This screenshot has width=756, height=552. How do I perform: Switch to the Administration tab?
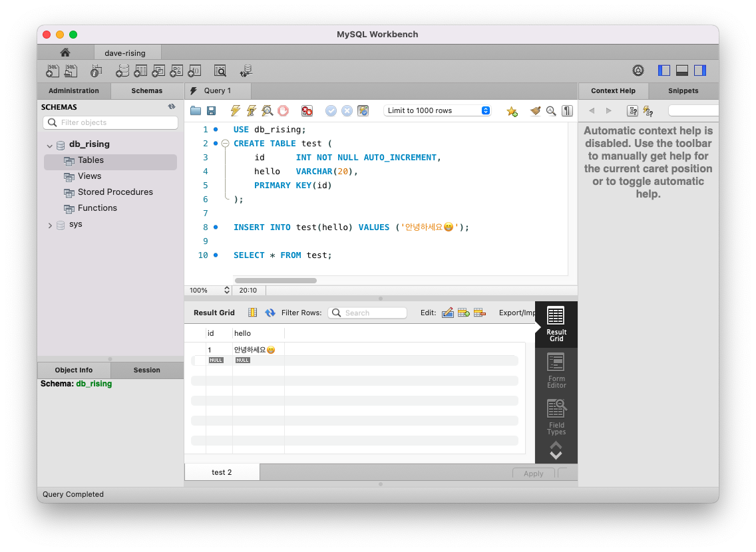[74, 90]
